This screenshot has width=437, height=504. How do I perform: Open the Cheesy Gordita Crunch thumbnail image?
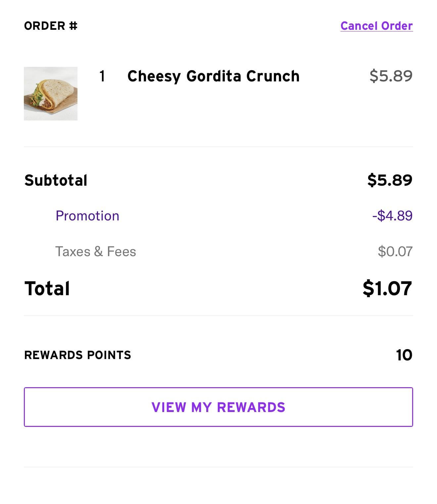51,94
